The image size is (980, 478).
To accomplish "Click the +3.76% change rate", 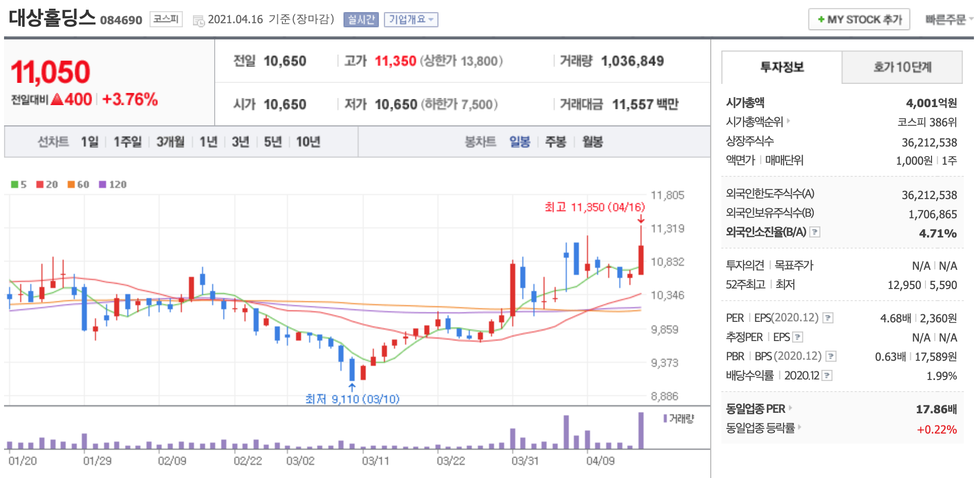I will 130,99.
